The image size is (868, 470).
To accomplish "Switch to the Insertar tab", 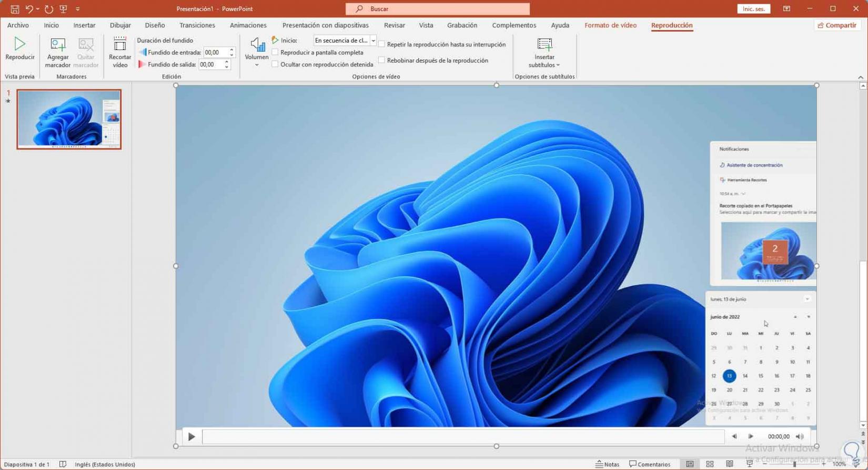I will (84, 25).
